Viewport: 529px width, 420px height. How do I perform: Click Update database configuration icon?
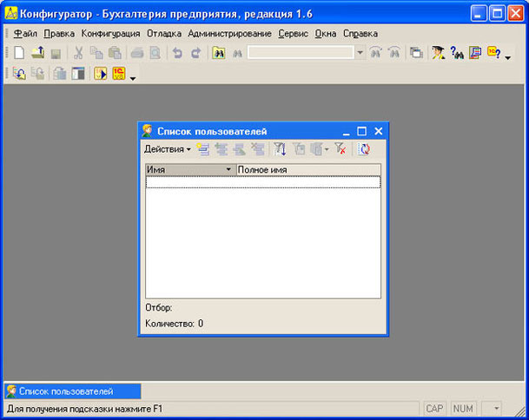[x=37, y=74]
